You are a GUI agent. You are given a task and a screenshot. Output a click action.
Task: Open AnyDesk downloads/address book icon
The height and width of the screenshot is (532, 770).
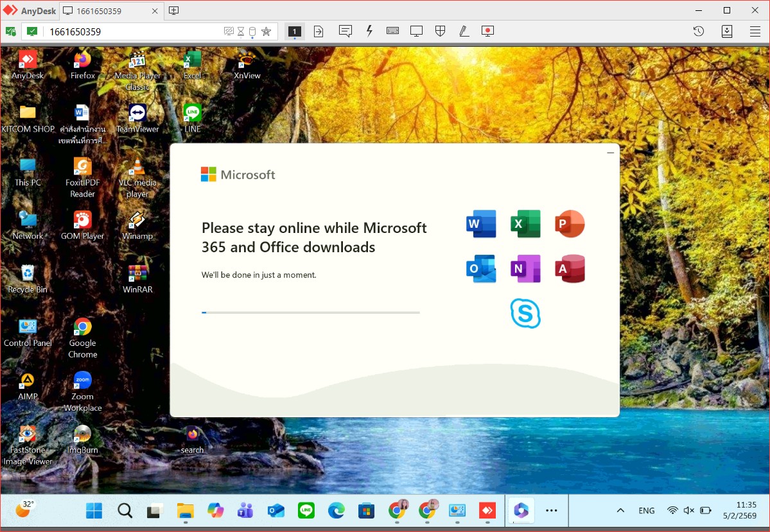tap(727, 31)
